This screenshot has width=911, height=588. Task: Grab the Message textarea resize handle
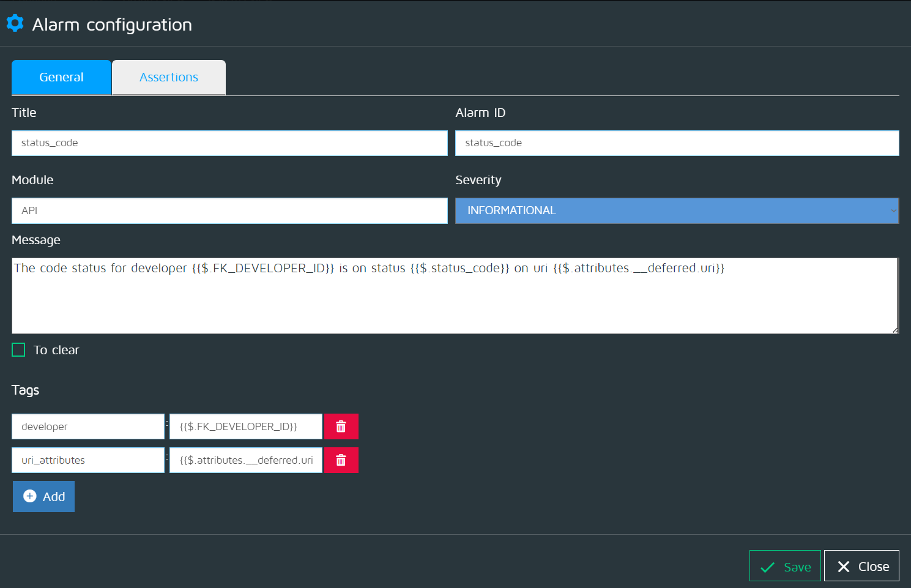pos(895,330)
